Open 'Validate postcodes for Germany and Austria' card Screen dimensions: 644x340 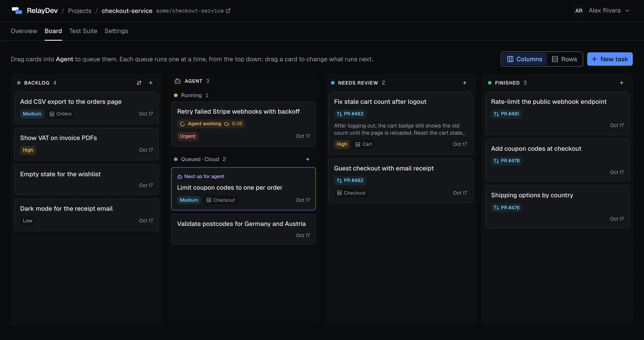244,229
